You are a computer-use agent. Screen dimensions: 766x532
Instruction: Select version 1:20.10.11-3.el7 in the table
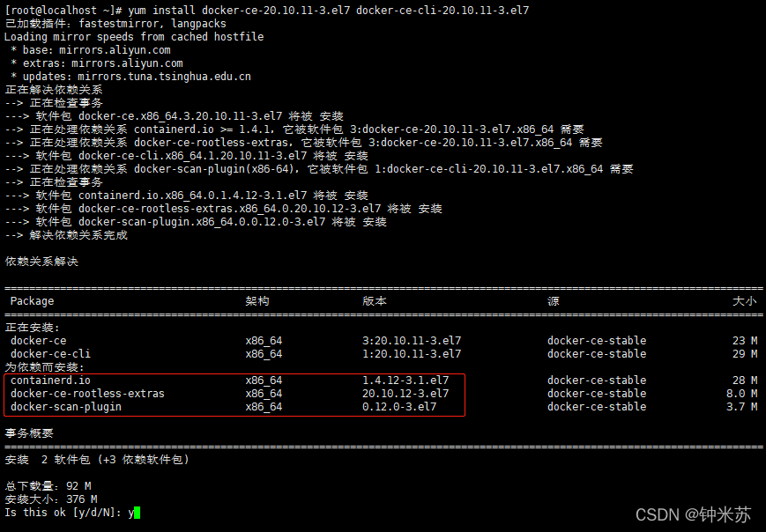[412, 354]
